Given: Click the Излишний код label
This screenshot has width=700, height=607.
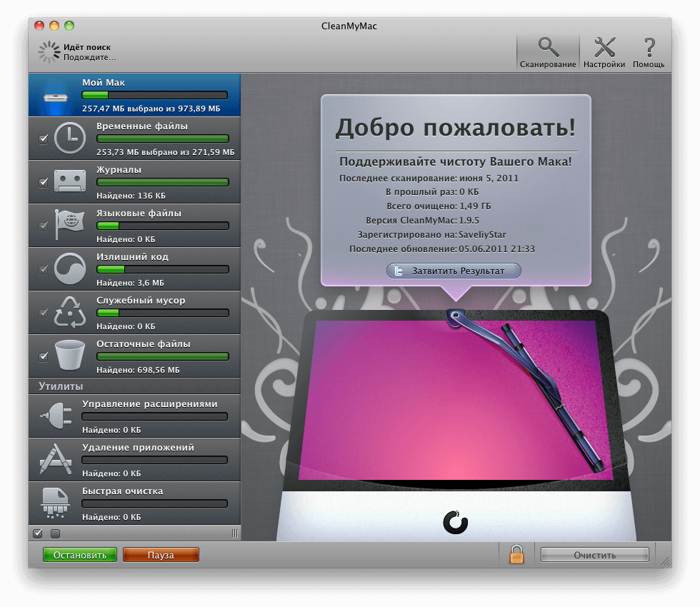Looking at the screenshot, I should pos(132,257).
